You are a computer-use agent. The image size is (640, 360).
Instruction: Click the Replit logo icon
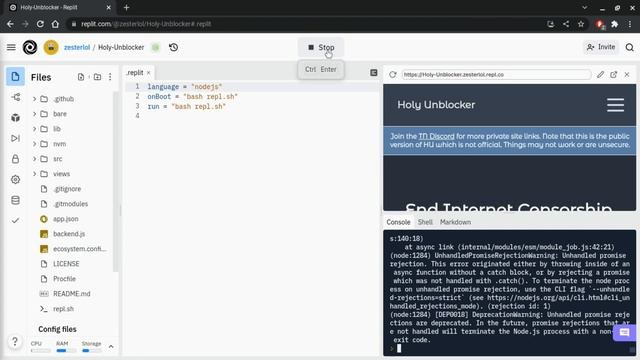click(x=30, y=47)
